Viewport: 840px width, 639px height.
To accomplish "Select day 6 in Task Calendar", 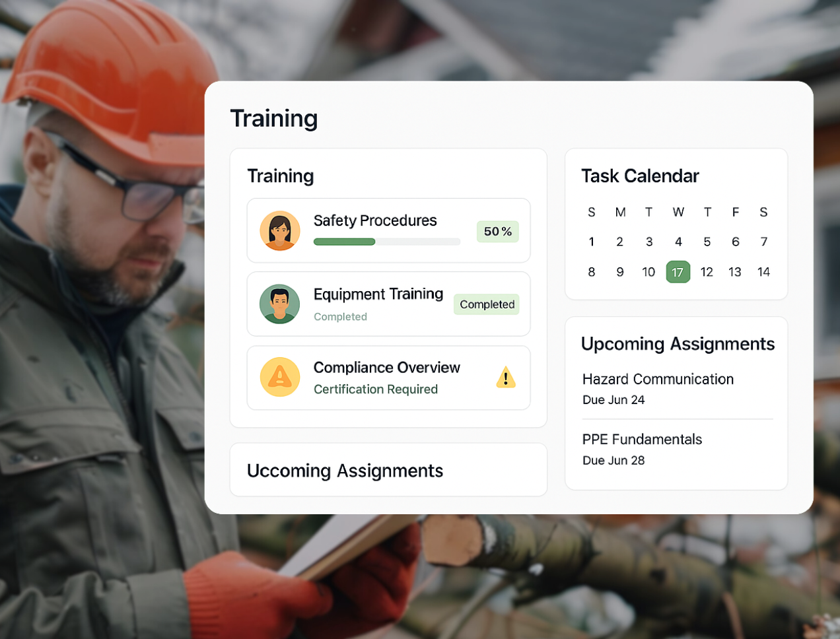I will [x=736, y=242].
